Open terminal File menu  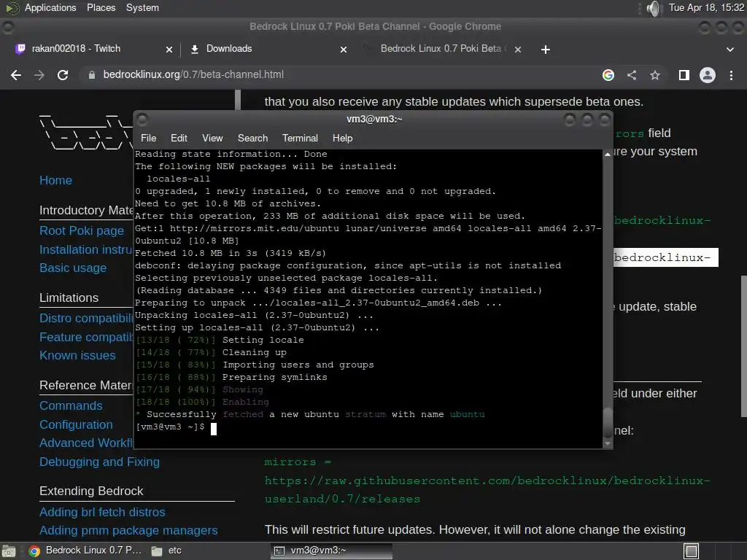[148, 138]
